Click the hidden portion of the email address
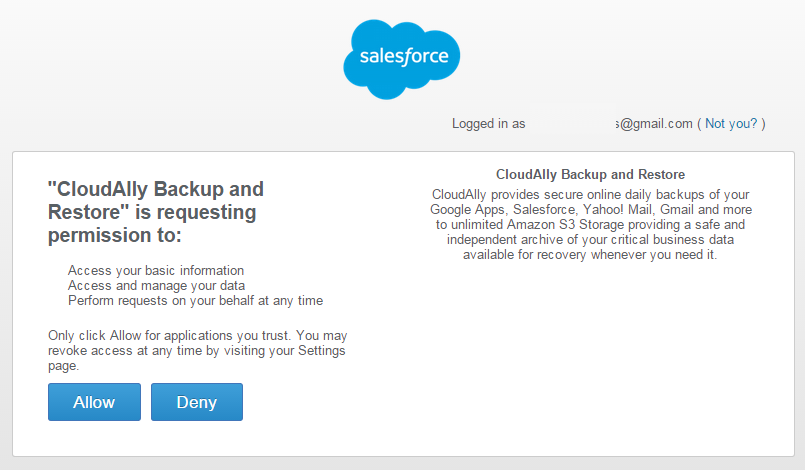The image size is (805, 470). pyautogui.click(x=571, y=123)
